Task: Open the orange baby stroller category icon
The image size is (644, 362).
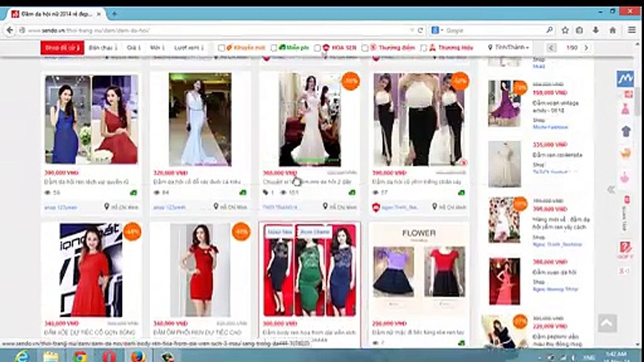Action: (625, 153)
